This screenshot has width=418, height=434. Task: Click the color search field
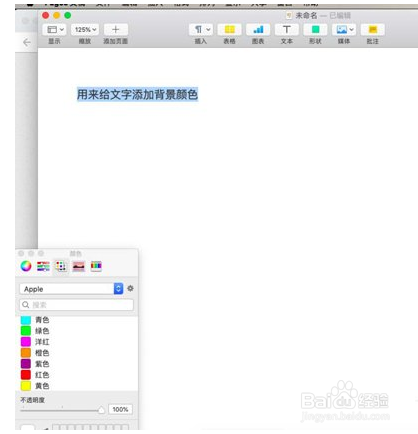click(x=77, y=305)
